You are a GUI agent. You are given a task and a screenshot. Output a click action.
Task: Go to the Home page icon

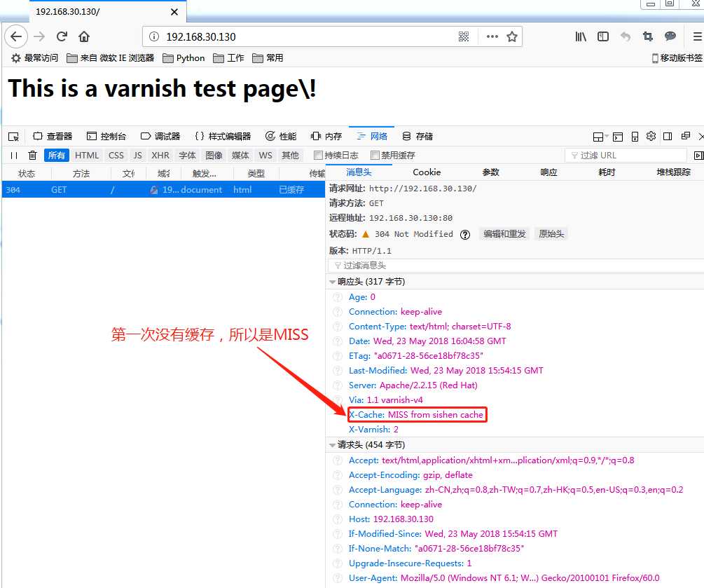[84, 36]
